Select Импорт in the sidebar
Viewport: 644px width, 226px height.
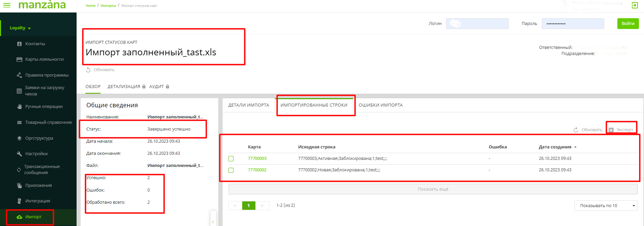pos(33,217)
